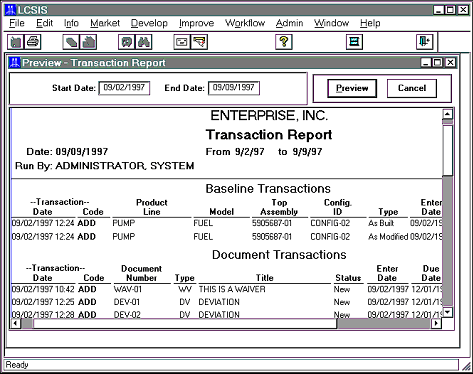This screenshot has height=374, width=473.
Task: Click the Cancel button
Action: [412, 88]
